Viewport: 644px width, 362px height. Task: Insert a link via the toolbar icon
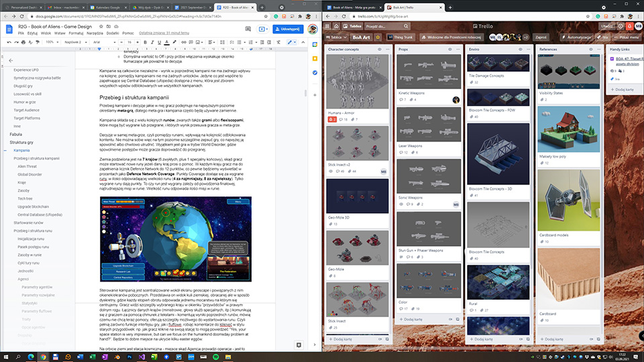[184, 42]
